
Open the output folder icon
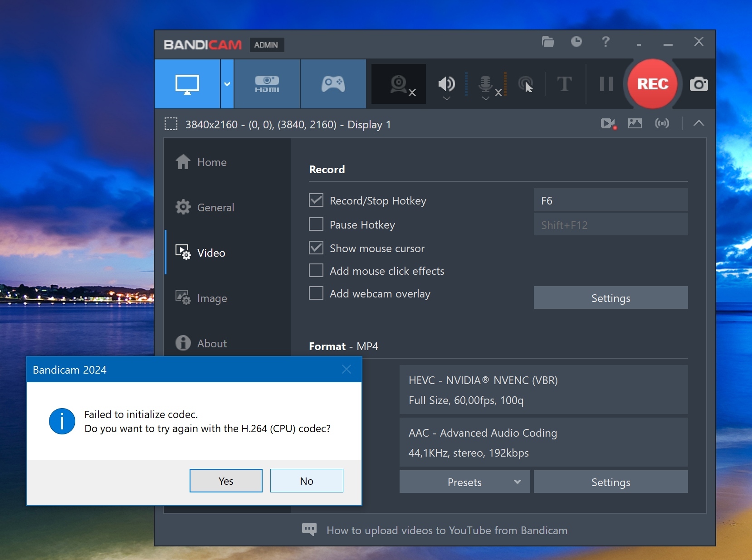click(x=548, y=42)
